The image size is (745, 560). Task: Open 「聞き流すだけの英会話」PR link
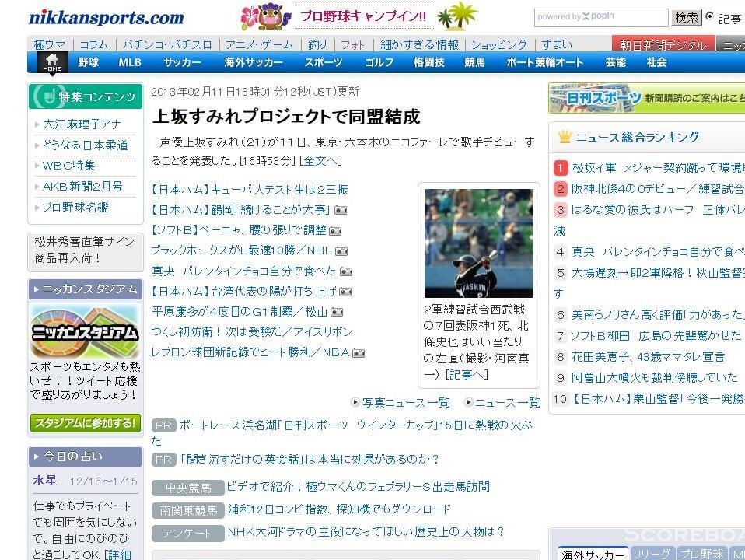click(x=310, y=460)
